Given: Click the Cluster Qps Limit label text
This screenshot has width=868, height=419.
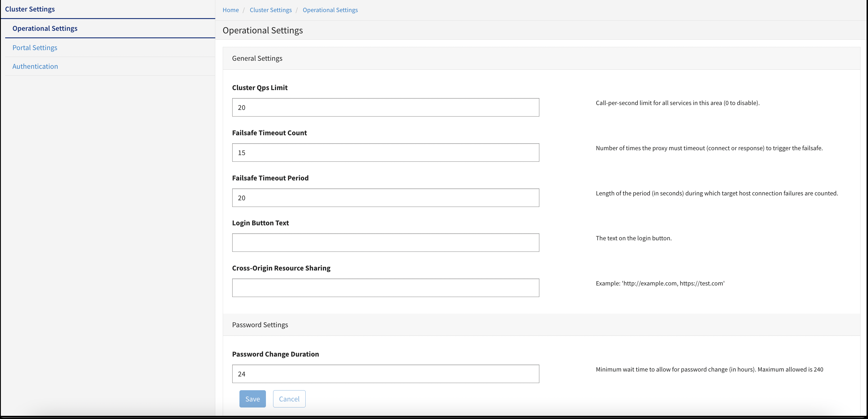Looking at the screenshot, I should (260, 87).
